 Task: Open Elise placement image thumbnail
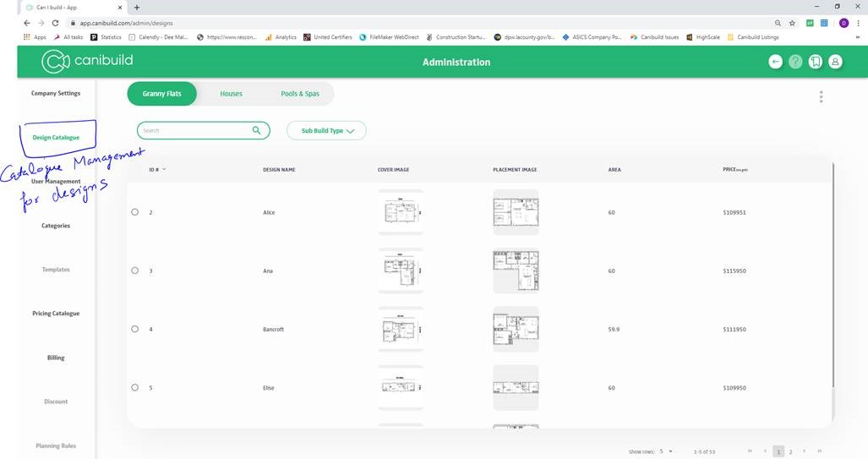click(516, 388)
